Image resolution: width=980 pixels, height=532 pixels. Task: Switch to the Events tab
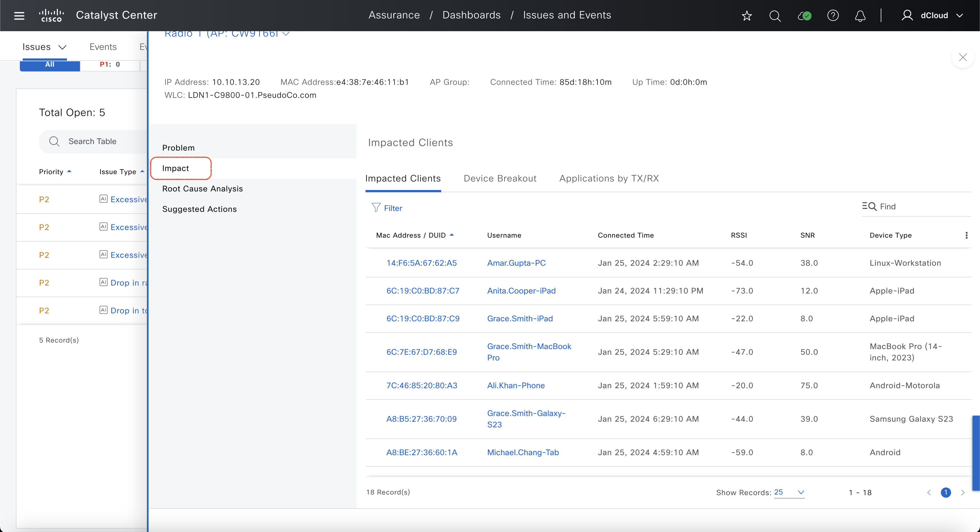click(103, 47)
